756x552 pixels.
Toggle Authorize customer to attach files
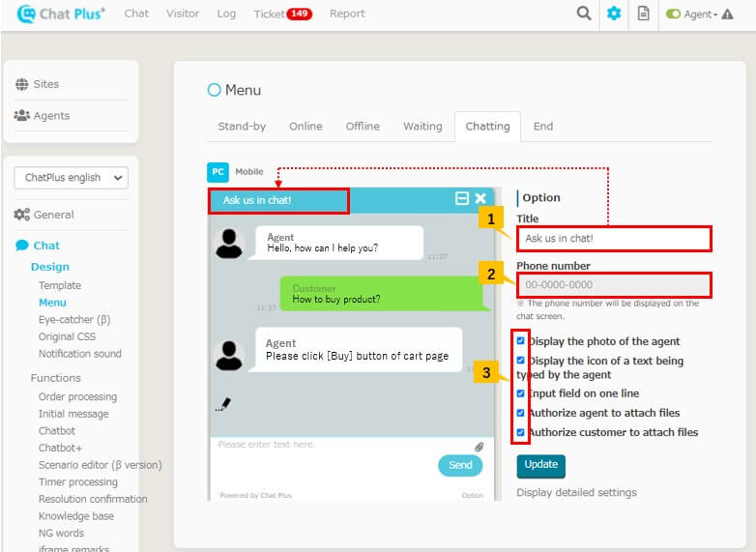520,432
